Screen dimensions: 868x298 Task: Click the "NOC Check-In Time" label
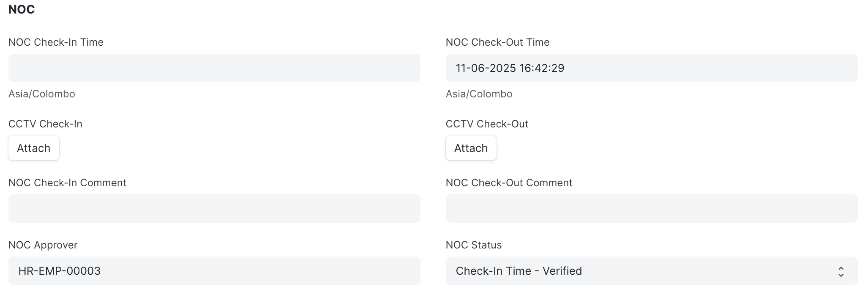[56, 42]
